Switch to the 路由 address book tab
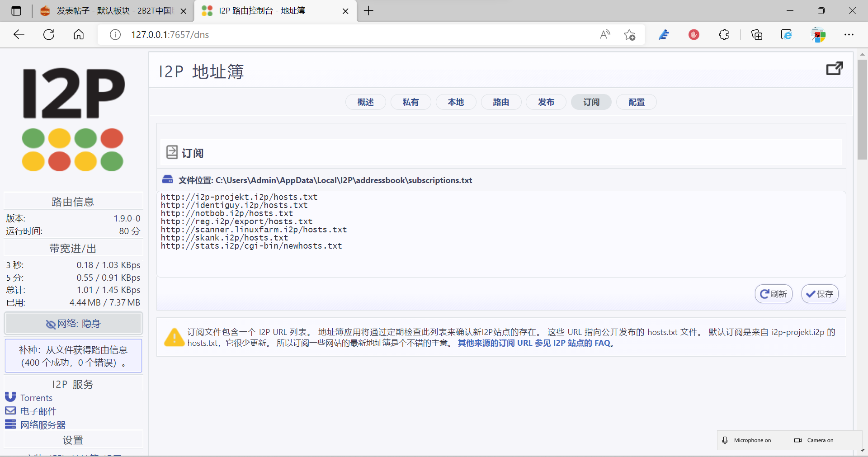Viewport: 868px width, 457px height. 501,102
